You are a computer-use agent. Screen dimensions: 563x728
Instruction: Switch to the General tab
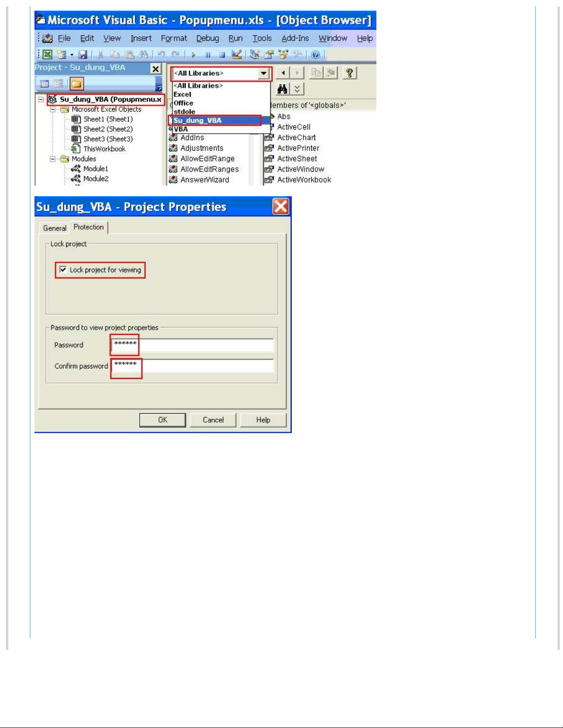55,228
